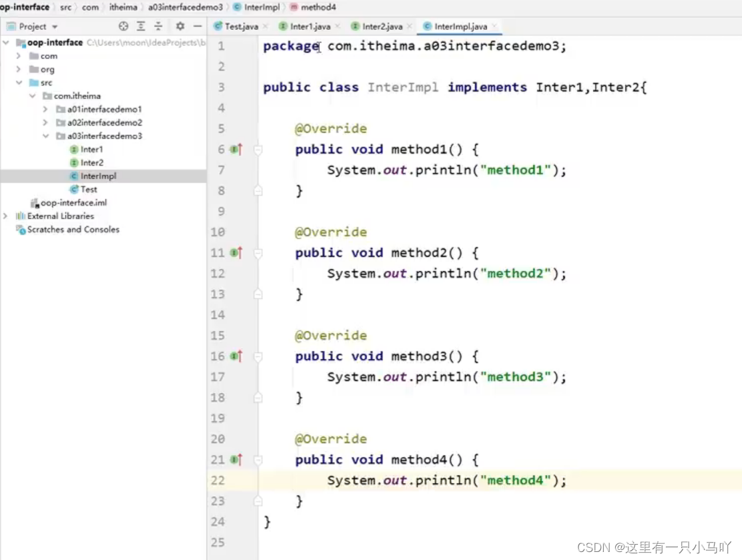The height and width of the screenshot is (560, 742).
Task: Click the Scratches and Consoles icon
Action: tap(20, 230)
